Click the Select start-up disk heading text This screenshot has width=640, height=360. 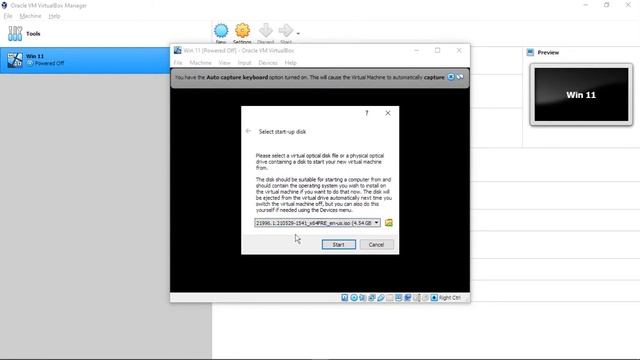point(282,131)
